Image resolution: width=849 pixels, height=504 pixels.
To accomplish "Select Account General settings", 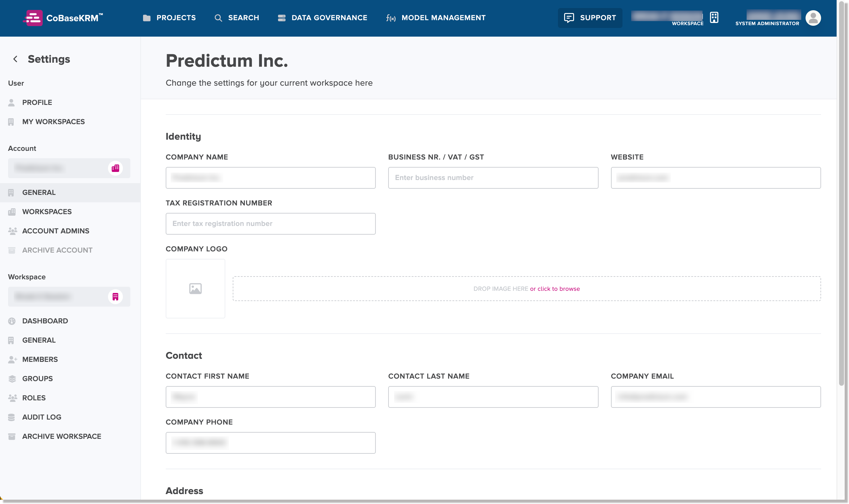I will (x=70, y=192).
